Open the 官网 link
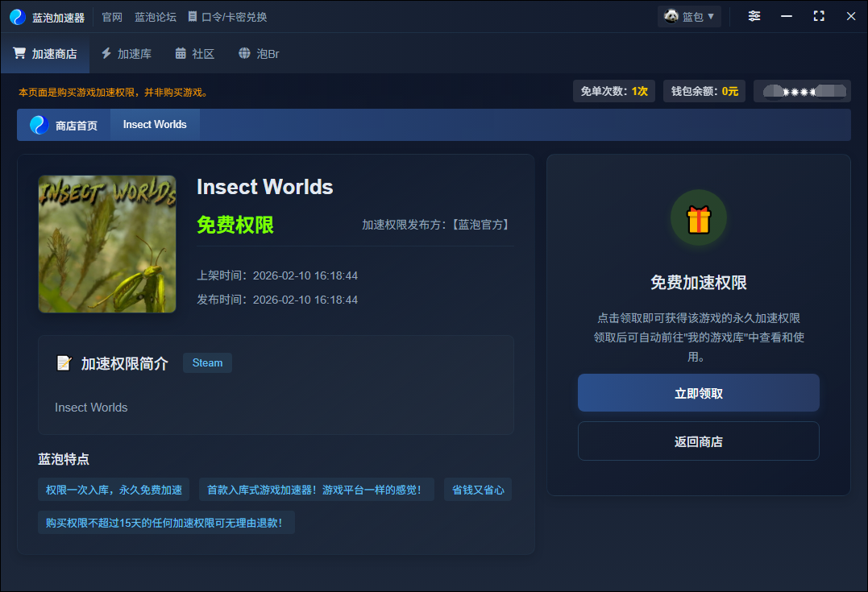Image resolution: width=868 pixels, height=592 pixels. point(112,17)
